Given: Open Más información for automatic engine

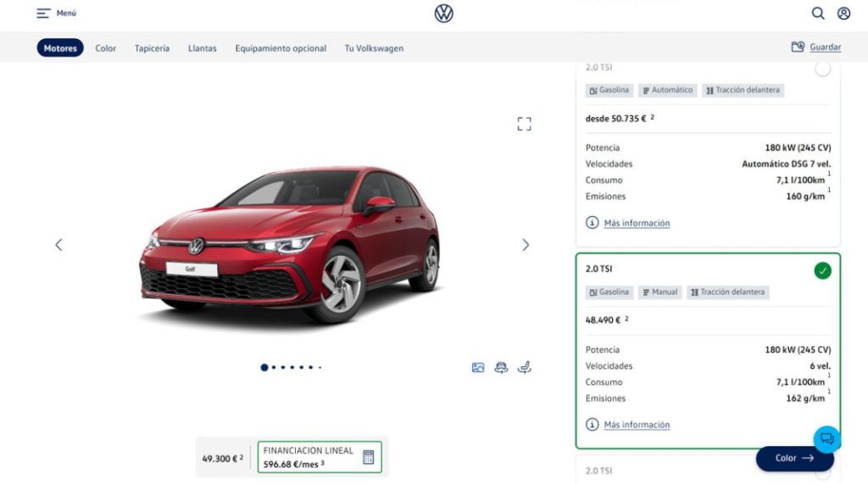Looking at the screenshot, I should pyautogui.click(x=637, y=223).
